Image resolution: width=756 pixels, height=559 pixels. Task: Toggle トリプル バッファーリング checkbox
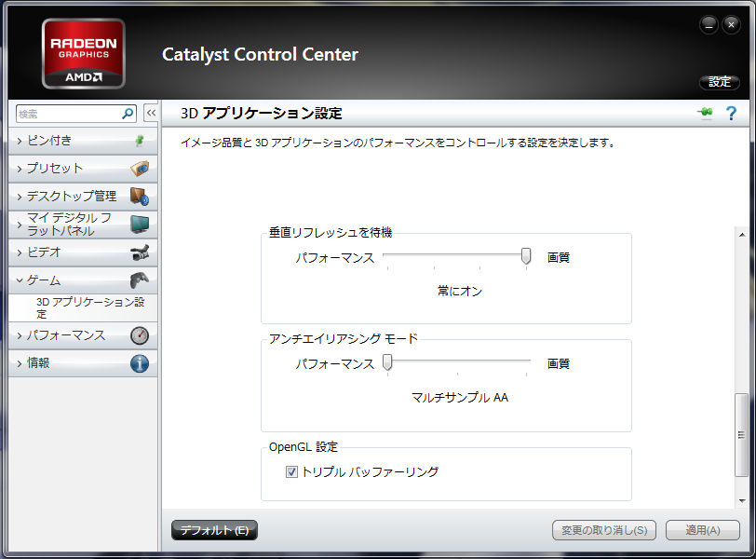pyautogui.click(x=291, y=471)
